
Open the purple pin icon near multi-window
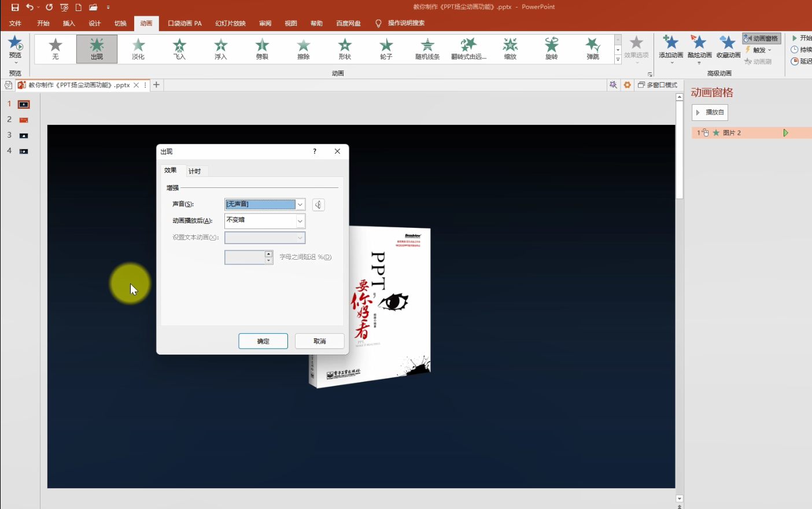point(613,85)
